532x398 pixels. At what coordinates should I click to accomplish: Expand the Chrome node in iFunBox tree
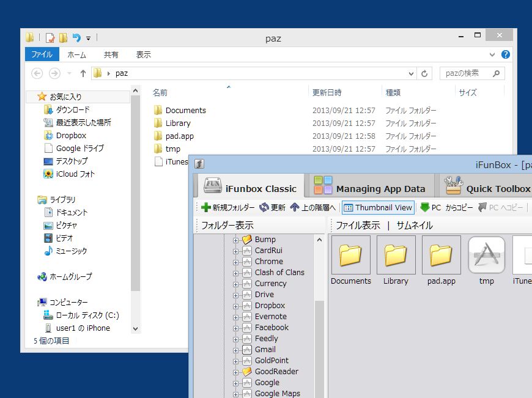235,262
